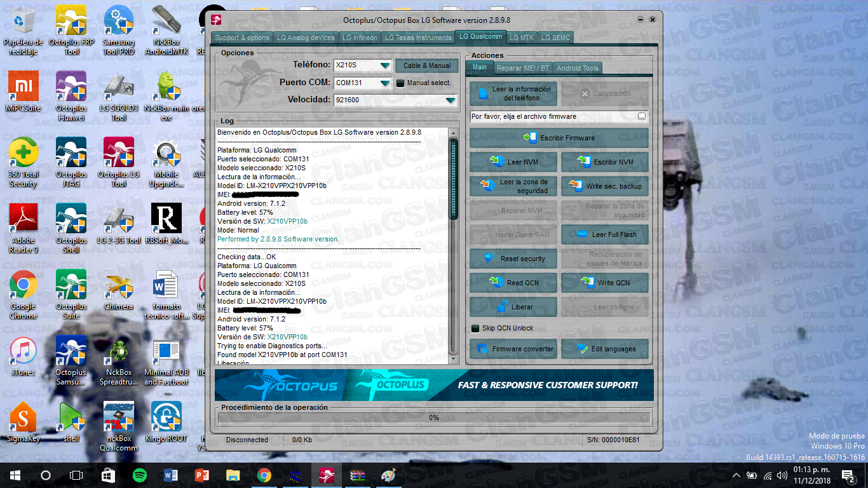Select the NckBox AndroidMTK desktop shortcut

coord(166,30)
